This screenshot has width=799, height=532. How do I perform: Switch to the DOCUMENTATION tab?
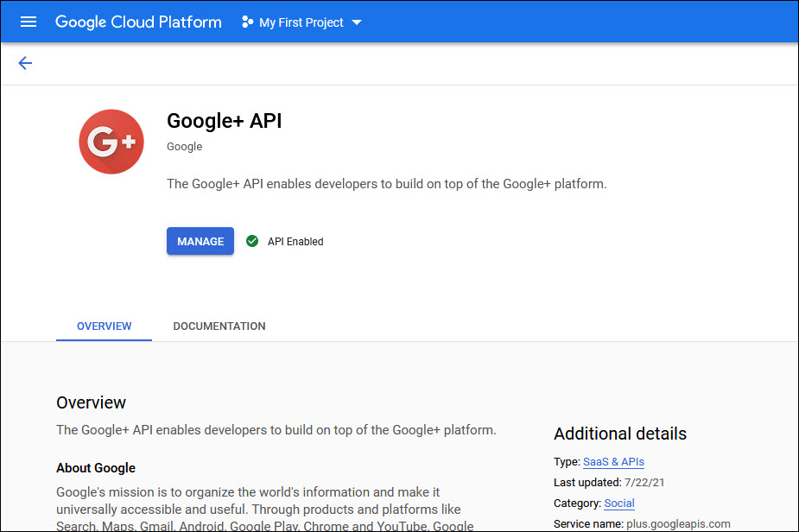(x=219, y=326)
